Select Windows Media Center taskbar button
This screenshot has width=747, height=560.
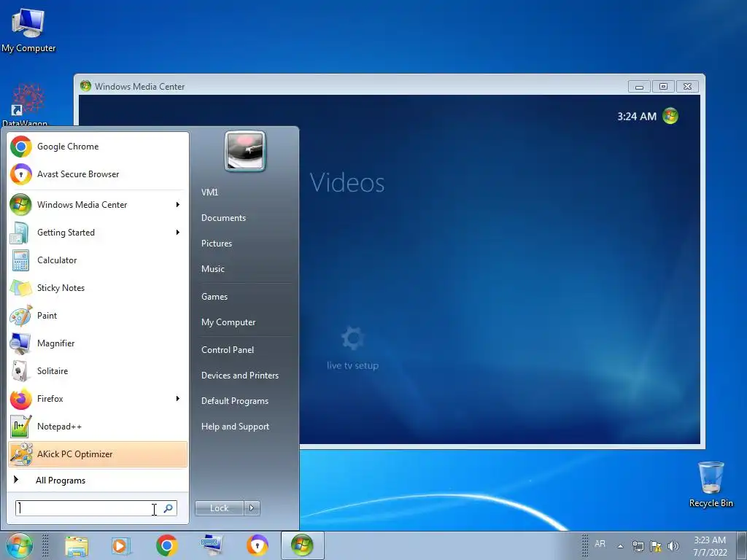pyautogui.click(x=303, y=545)
